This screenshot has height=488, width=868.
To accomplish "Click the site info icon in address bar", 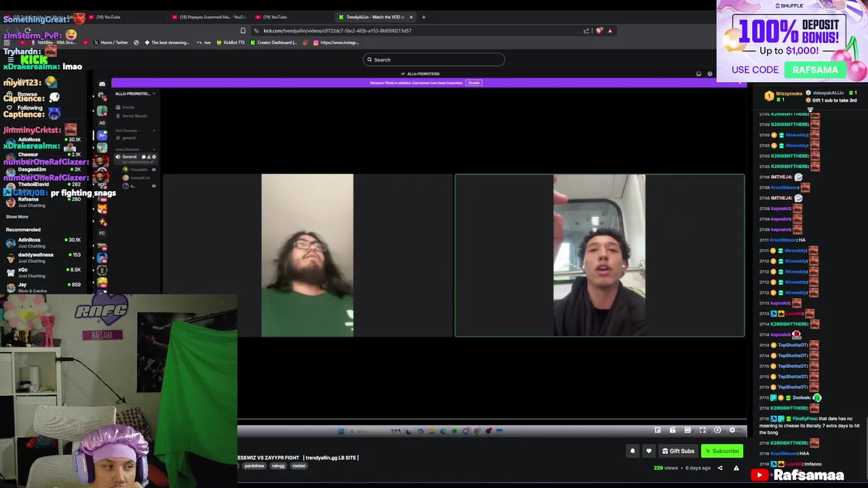I will 256,30.
